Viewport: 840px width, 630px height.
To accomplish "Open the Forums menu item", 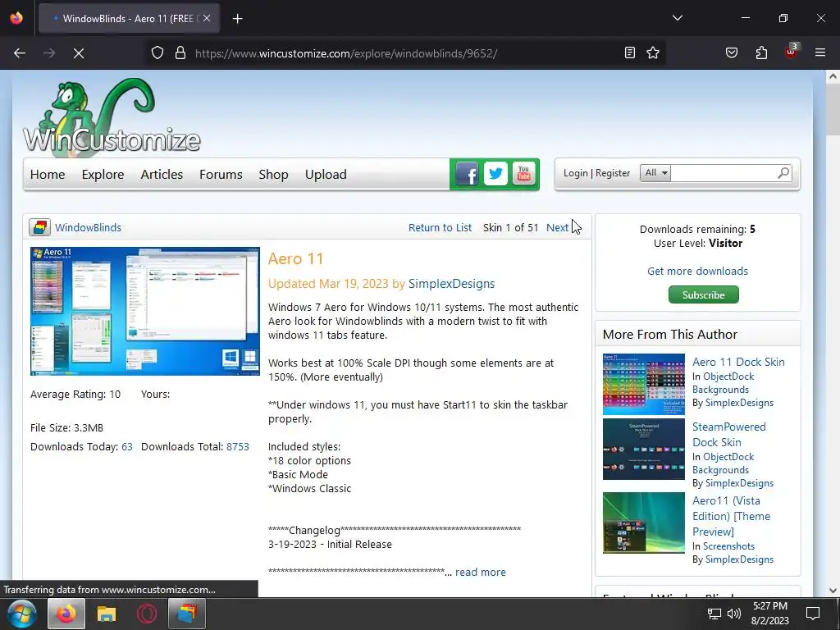I will coord(221,174).
